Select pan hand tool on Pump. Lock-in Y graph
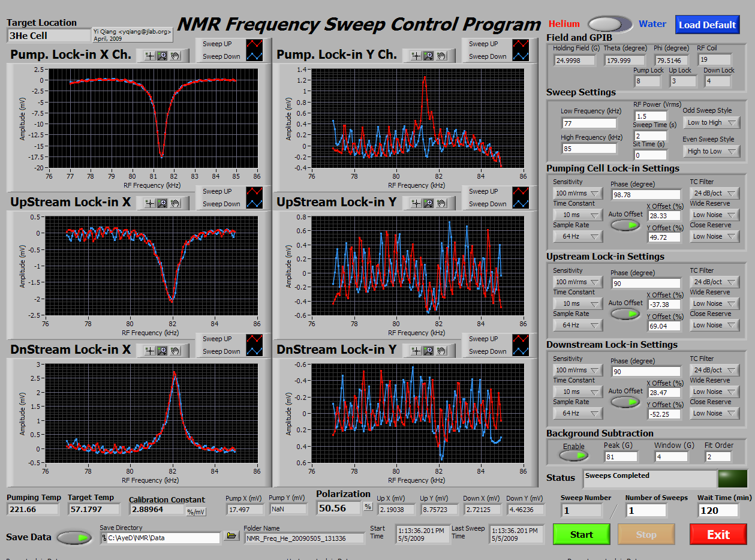The image size is (755, 560). point(442,56)
